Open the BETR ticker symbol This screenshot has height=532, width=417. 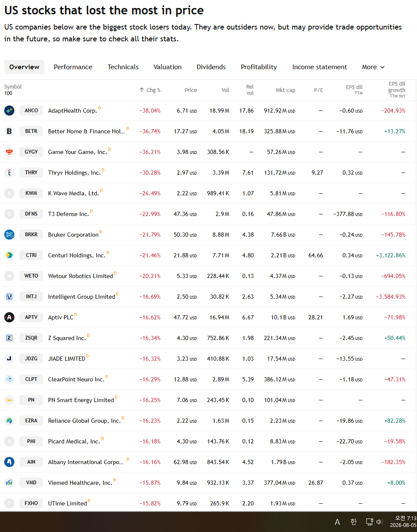[x=31, y=131]
